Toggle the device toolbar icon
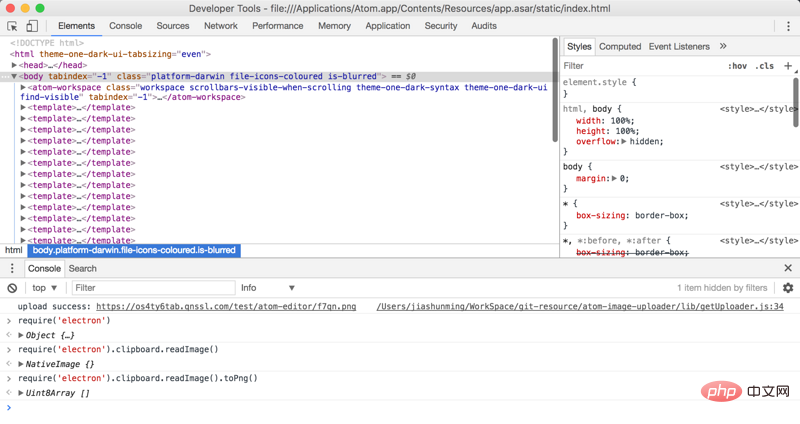Screen dimensions: 800x424 32,26
